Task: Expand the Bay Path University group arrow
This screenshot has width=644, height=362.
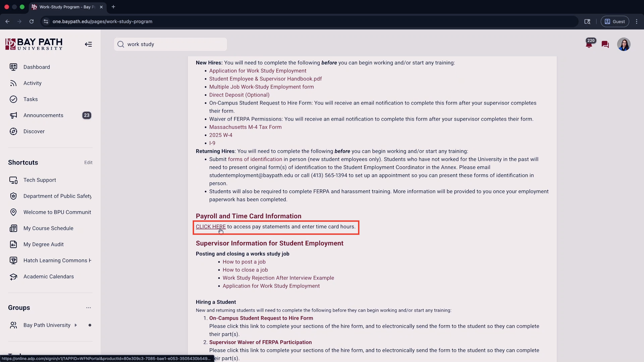Action: coord(76,325)
